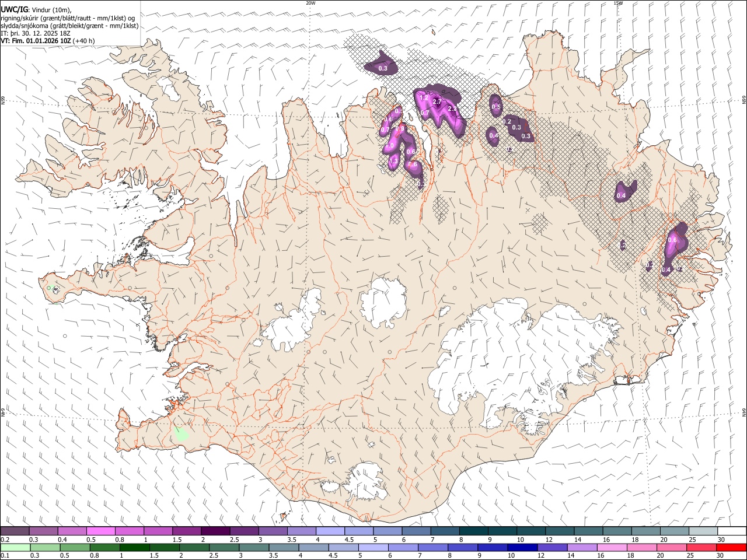Screen dimensions: 747x560
Task: Click the light green rain patch in the southwest
Action: (x=181, y=433)
